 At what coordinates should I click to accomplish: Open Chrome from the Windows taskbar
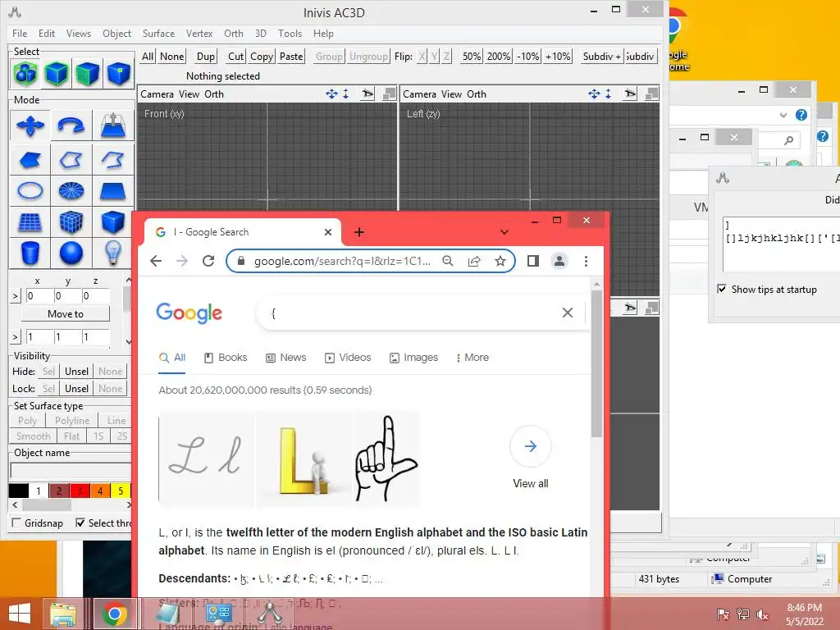click(x=114, y=614)
